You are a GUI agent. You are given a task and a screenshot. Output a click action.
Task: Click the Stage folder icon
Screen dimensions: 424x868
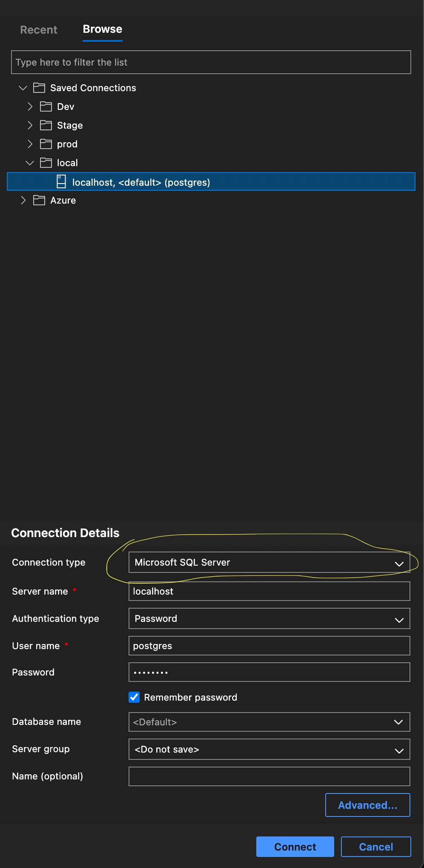point(46,125)
